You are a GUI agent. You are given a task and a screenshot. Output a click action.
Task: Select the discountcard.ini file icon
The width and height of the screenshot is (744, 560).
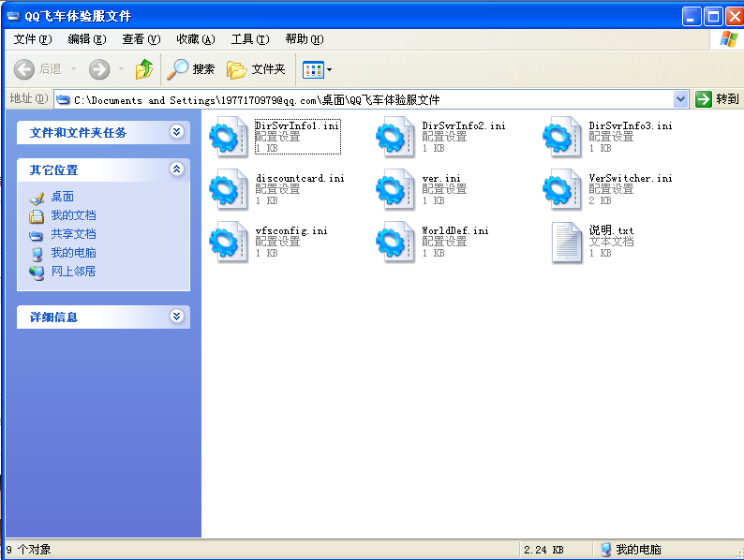coord(229,190)
